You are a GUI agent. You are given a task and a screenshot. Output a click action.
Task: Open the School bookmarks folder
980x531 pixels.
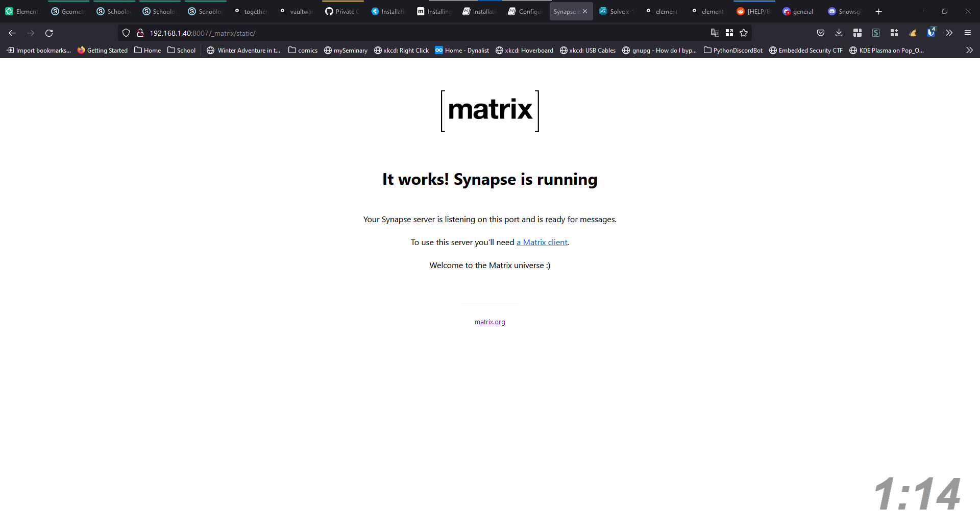click(x=182, y=51)
